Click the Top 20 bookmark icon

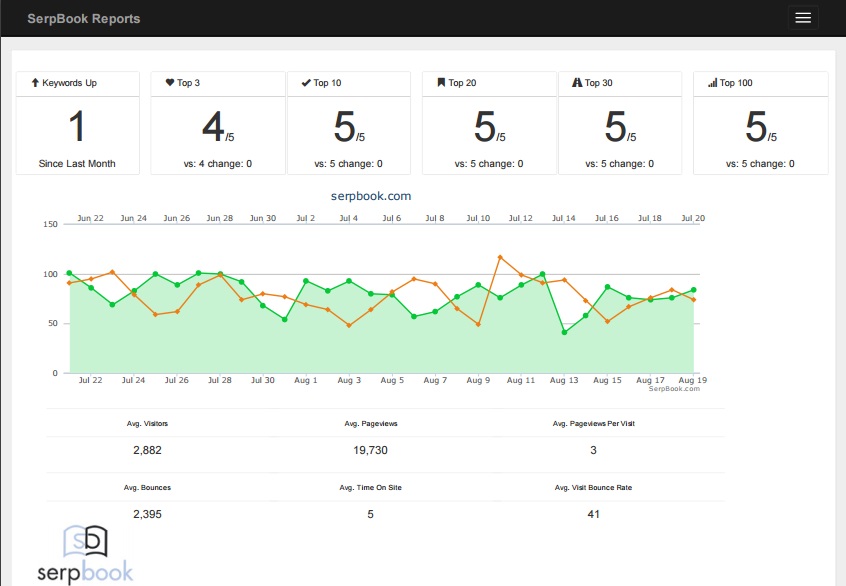441,83
